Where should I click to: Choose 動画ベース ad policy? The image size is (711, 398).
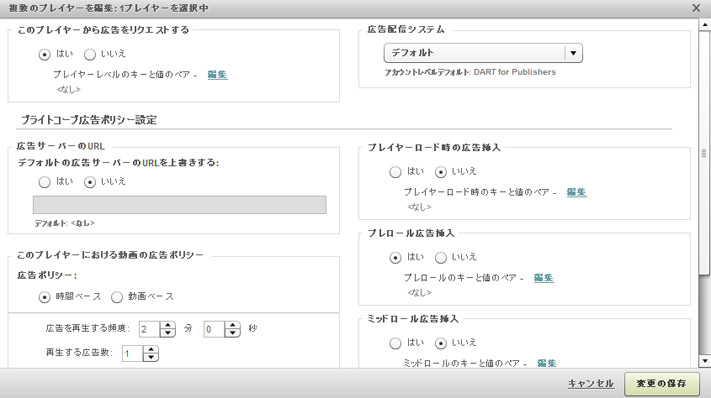tap(117, 297)
